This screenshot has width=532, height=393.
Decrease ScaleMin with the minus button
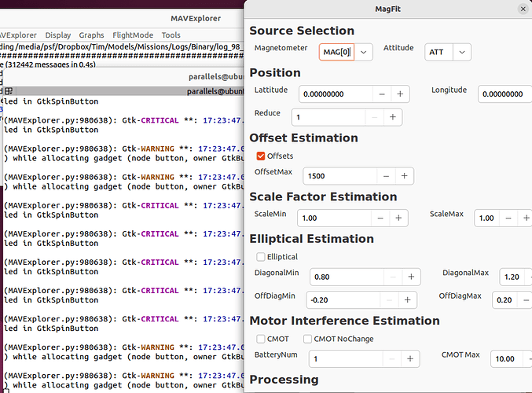[x=380, y=218]
